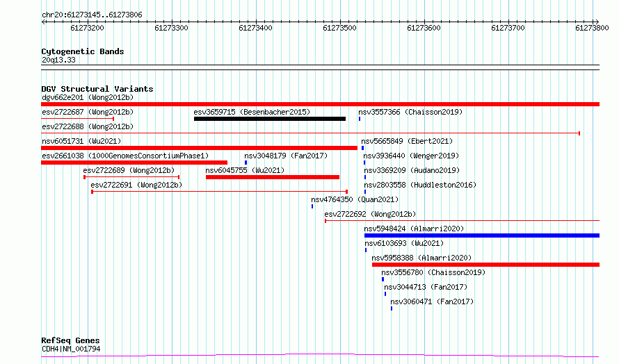Click the small blue nsv5665849 marker
Screen dimensions: 619x364
click(x=363, y=148)
